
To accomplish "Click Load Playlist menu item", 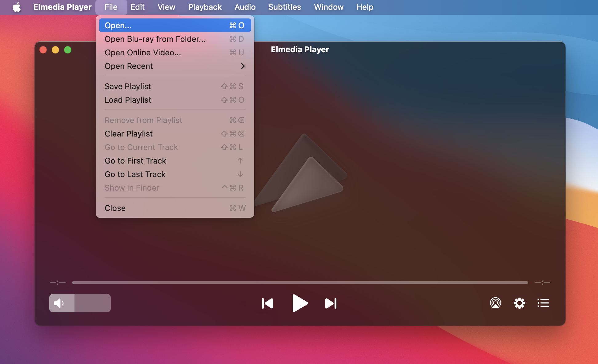I will (x=127, y=100).
